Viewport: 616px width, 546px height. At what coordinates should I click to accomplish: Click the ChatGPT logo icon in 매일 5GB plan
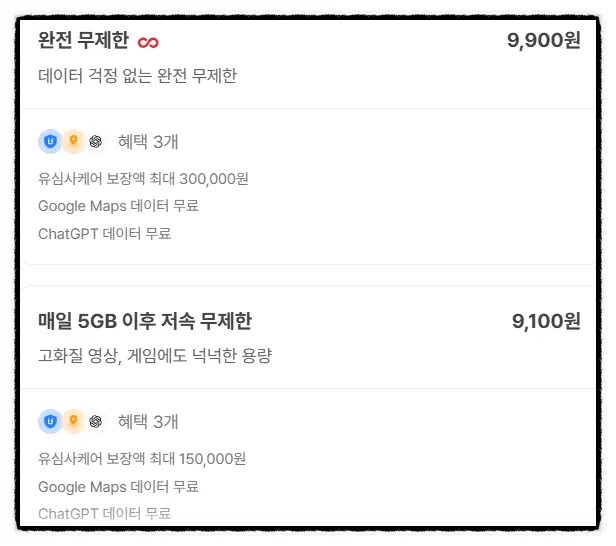pos(95,421)
